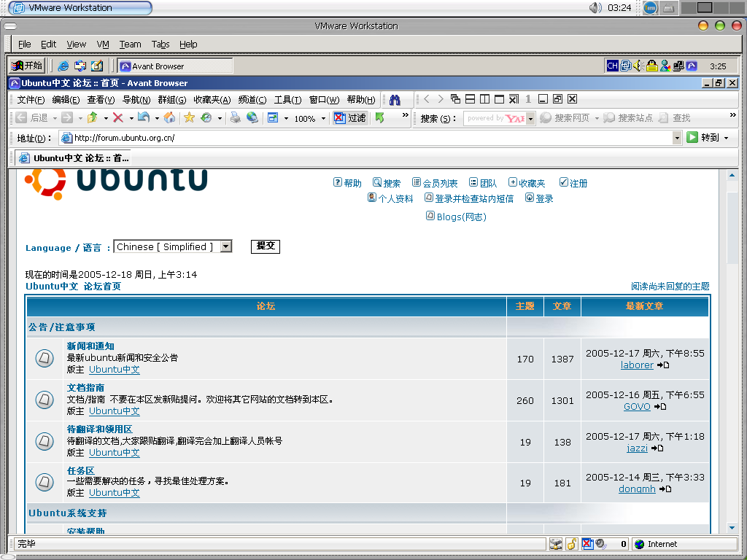Click the CH language indicator in tray
The width and height of the screenshot is (747, 560).
(x=612, y=66)
